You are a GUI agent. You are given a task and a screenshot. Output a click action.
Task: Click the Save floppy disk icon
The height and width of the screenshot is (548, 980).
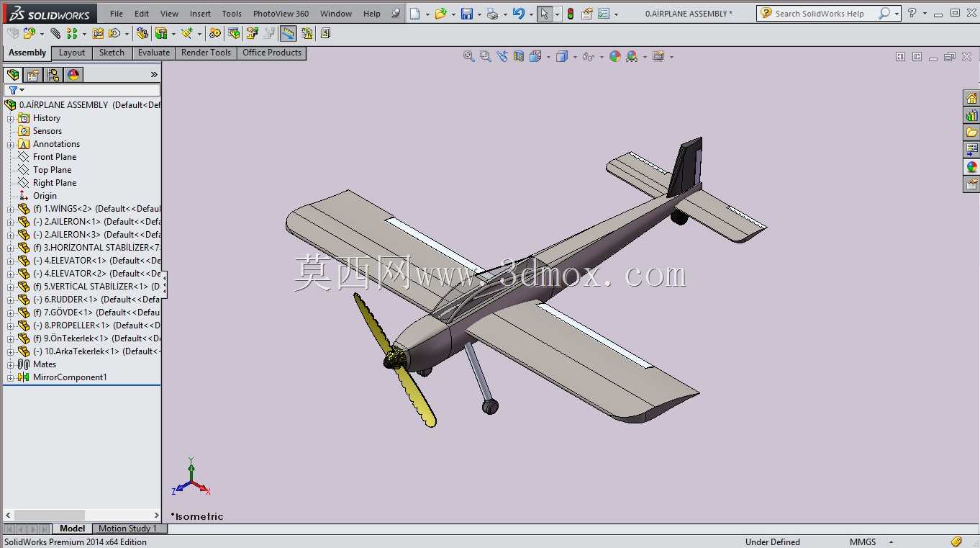tap(467, 14)
